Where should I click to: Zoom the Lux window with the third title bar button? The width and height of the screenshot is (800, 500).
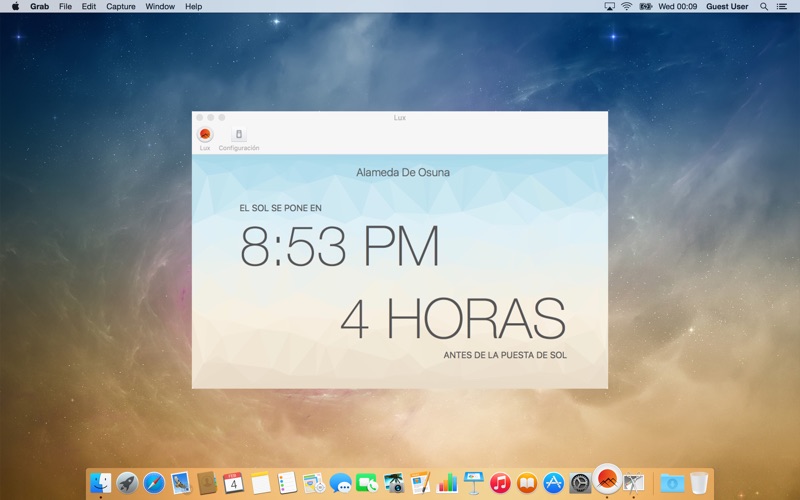222,117
